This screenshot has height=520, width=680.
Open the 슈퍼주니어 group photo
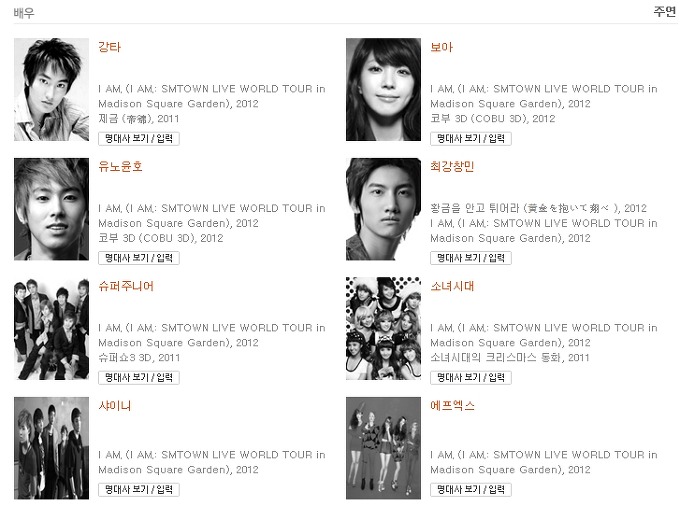(x=51, y=329)
